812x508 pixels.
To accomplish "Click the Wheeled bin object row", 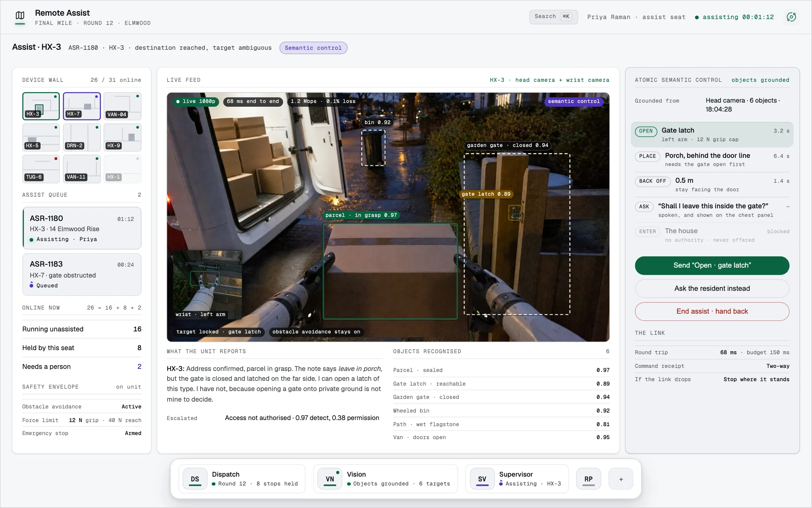I will (501, 410).
